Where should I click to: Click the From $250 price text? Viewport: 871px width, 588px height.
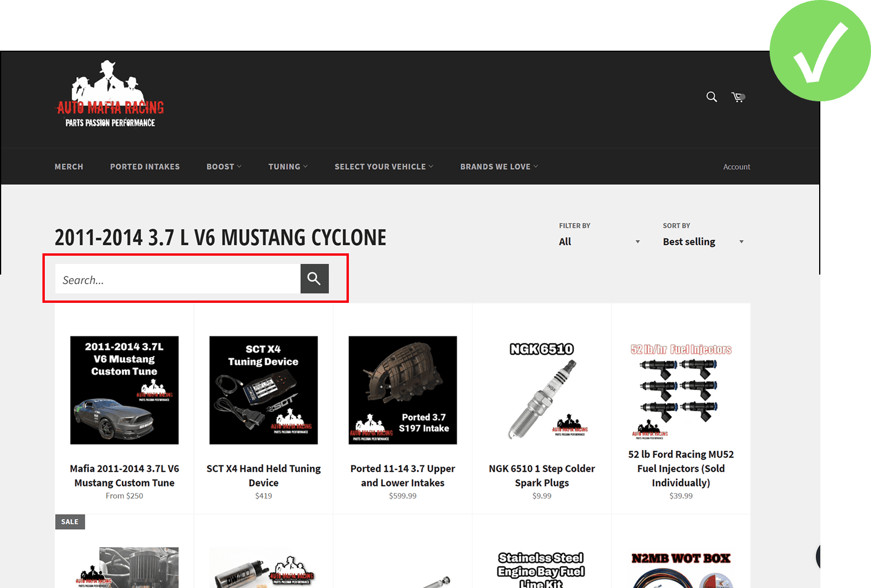(124, 495)
